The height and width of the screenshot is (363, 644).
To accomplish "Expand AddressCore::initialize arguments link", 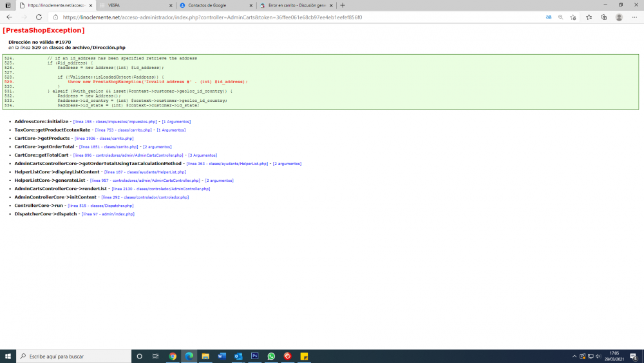I will [x=176, y=122].
